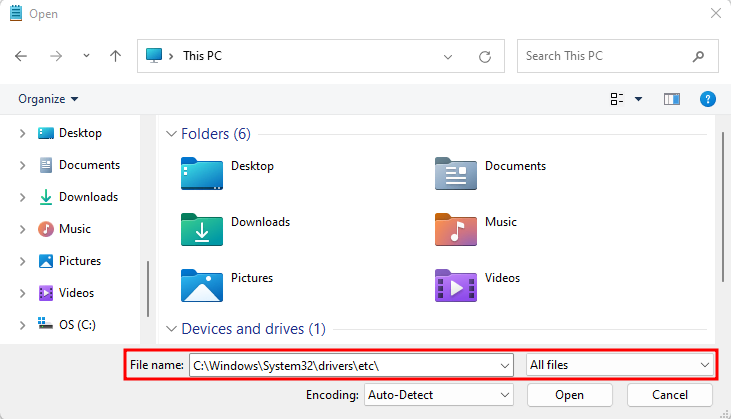This screenshot has height=419, width=731.
Task: Navigate up one folder level
Action: coord(115,56)
